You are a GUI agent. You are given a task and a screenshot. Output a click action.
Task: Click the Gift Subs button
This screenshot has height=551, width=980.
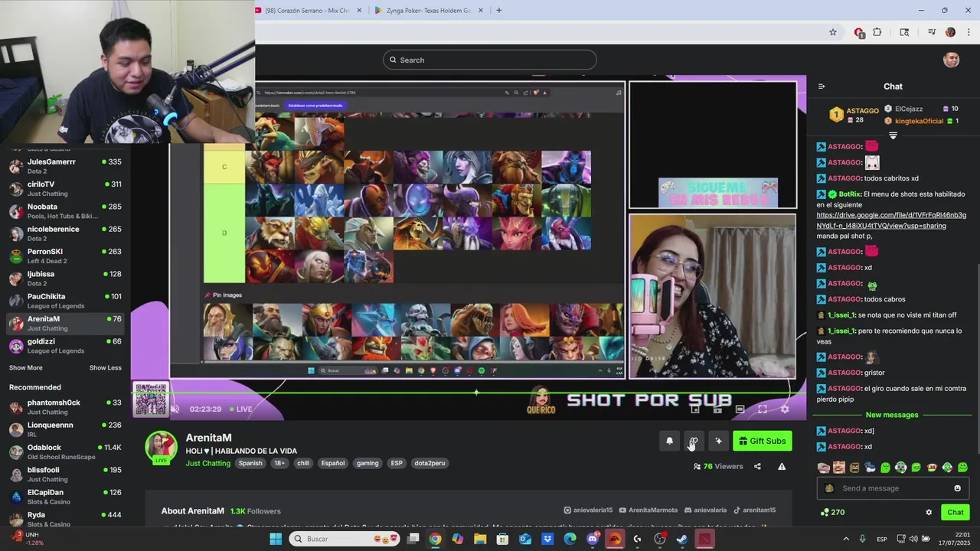762,441
